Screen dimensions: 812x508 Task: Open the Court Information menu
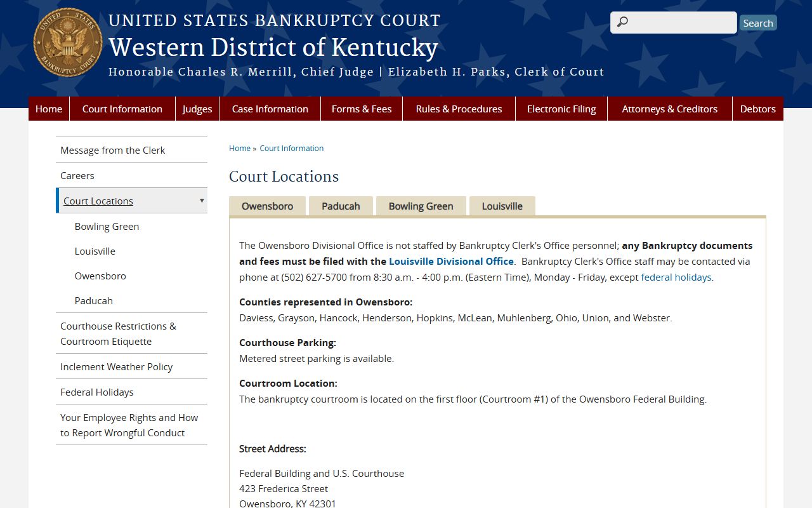[x=122, y=109]
